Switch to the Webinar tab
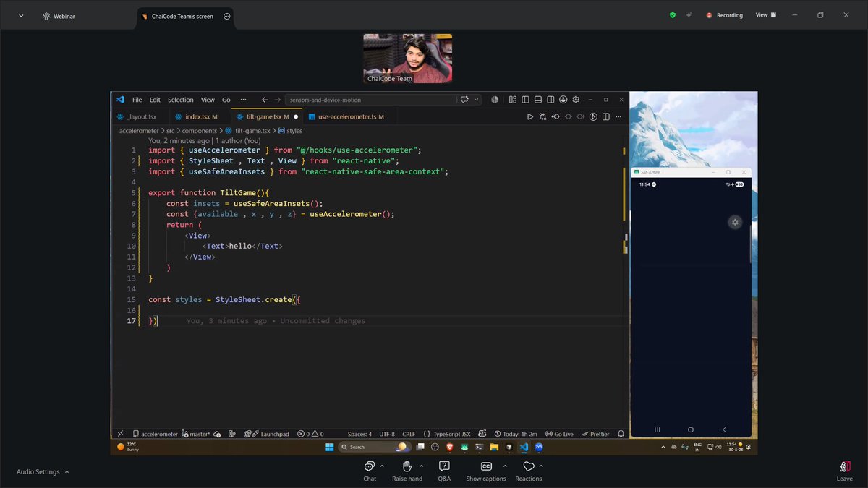 click(59, 16)
